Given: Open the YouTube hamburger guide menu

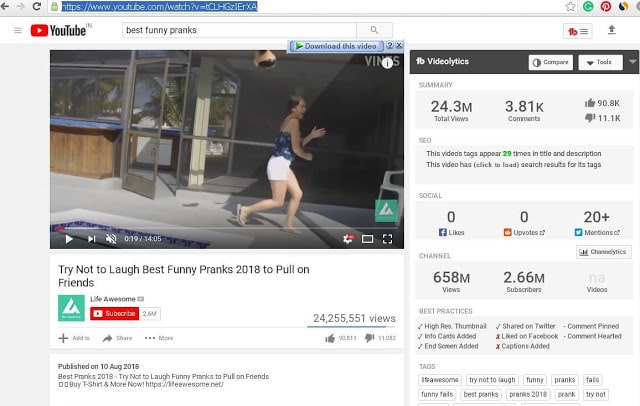Looking at the screenshot, I should point(18,30).
